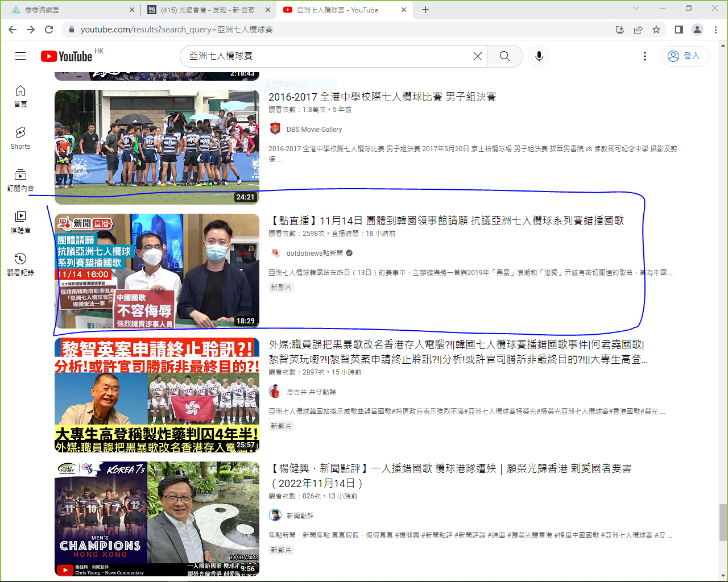Toggle the browser side panel icon
Screen dimensions: 728x582
679,30
